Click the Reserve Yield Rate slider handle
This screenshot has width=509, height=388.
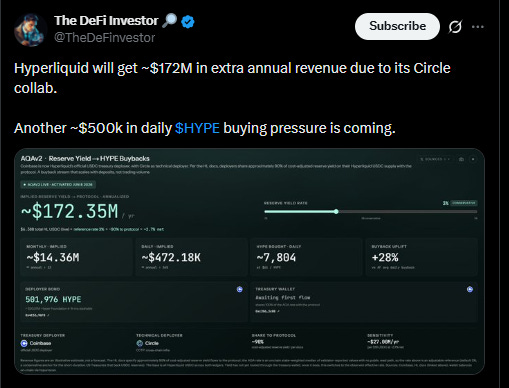tap(336, 211)
